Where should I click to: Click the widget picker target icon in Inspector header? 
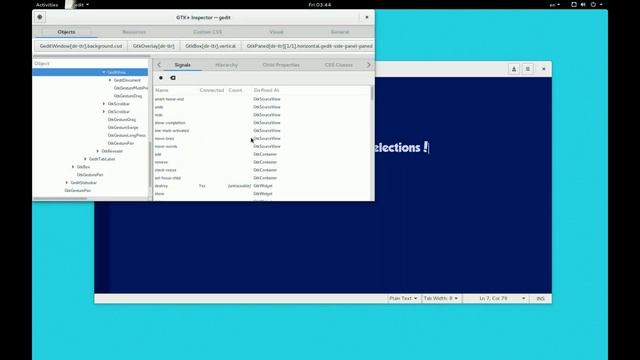[40, 17]
